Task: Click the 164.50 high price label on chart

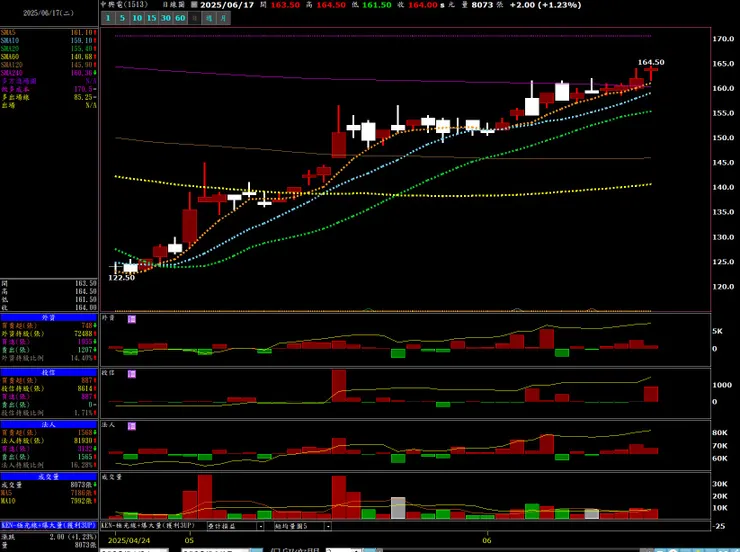Action: [651, 62]
